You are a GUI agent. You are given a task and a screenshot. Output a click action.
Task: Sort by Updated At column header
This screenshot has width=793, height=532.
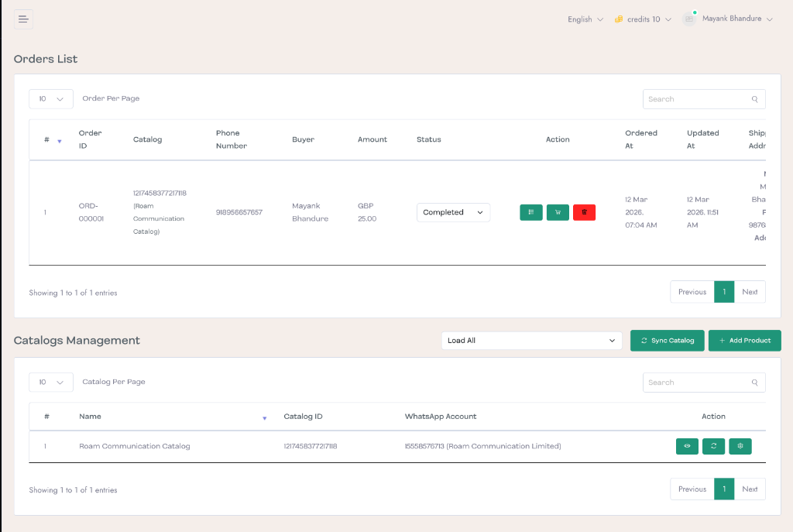703,139
